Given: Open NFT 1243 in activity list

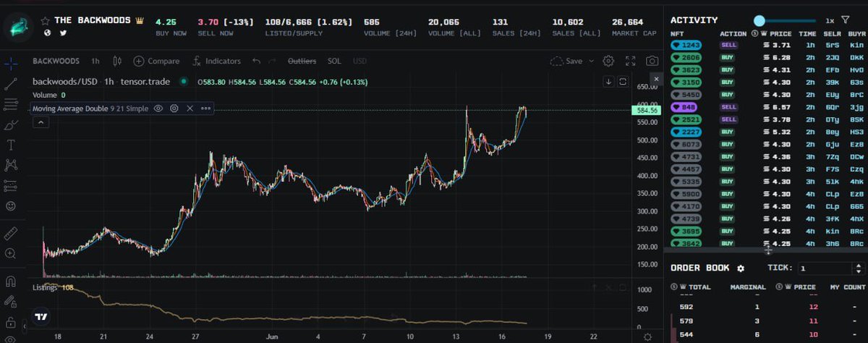Looking at the screenshot, I should (x=688, y=44).
